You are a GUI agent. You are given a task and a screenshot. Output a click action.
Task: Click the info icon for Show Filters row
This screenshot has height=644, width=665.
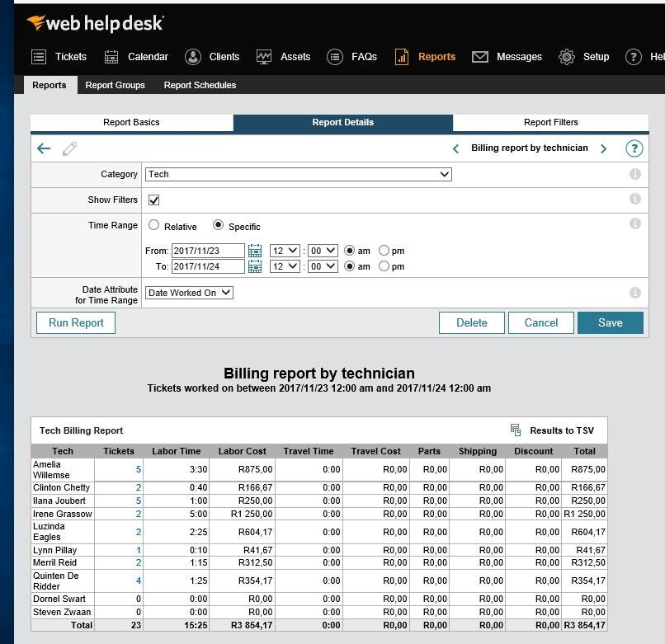click(x=635, y=199)
